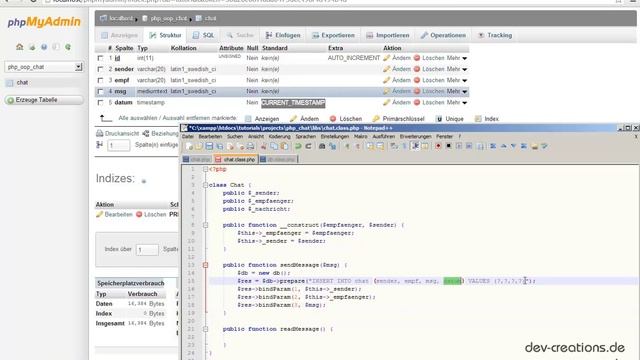Click the Find binoculars icon in Notepad++

click(322, 146)
